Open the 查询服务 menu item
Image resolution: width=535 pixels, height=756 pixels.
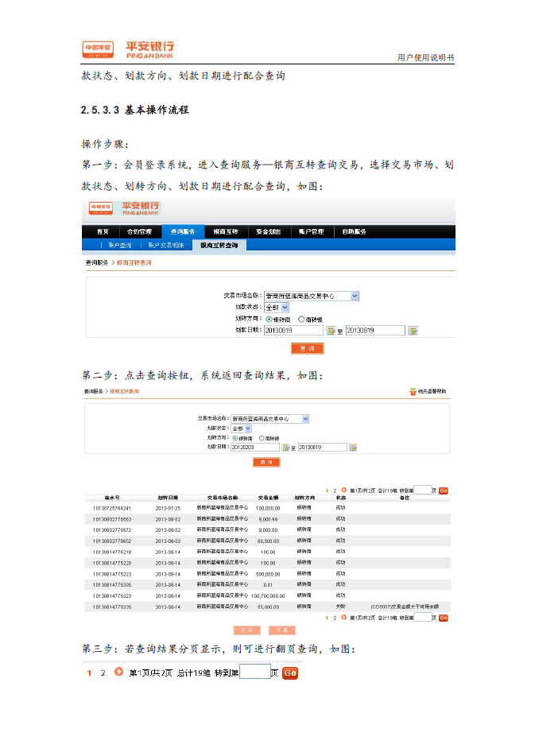183,232
